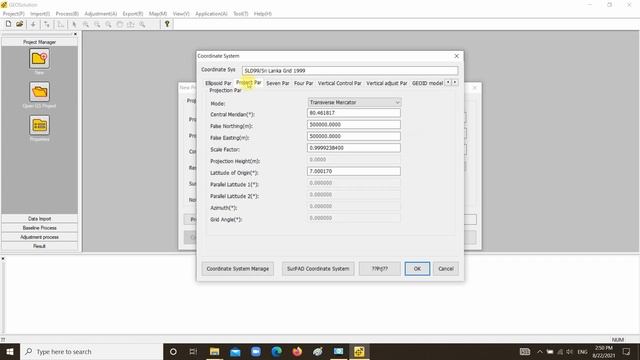Open Task View on the taskbar

(193, 351)
